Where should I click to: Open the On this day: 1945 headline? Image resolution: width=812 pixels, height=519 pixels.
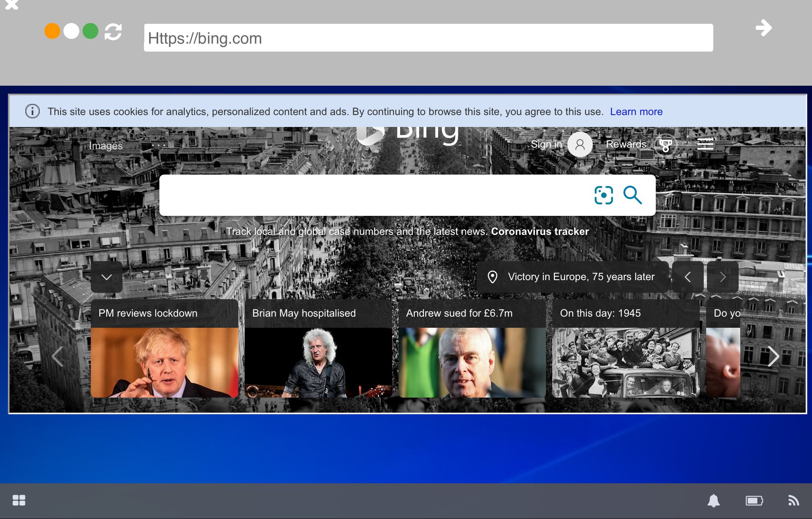pos(600,313)
